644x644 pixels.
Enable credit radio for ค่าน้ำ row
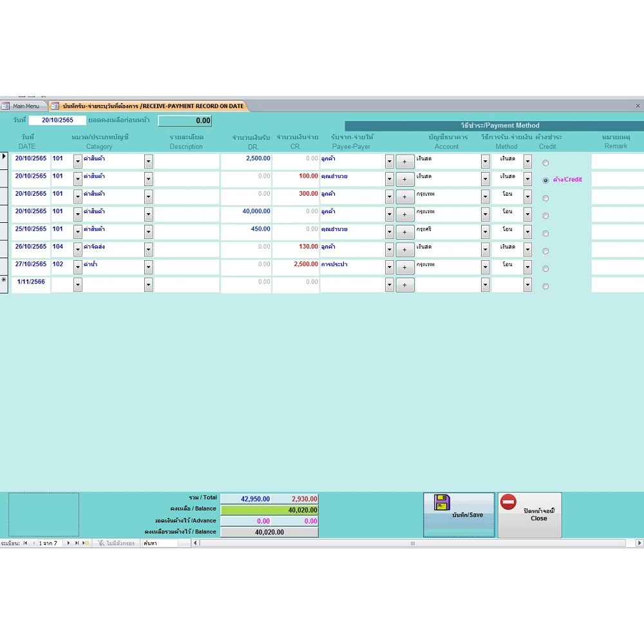tap(546, 269)
